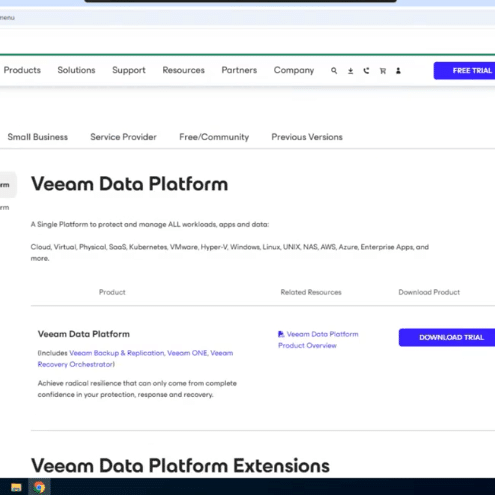Select the Free/Community tab

pyautogui.click(x=214, y=137)
